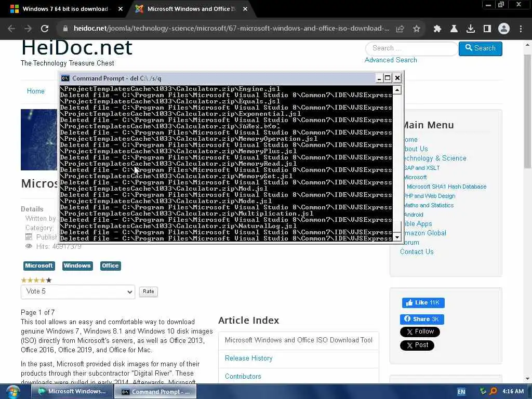Open Release History article link

click(249, 358)
